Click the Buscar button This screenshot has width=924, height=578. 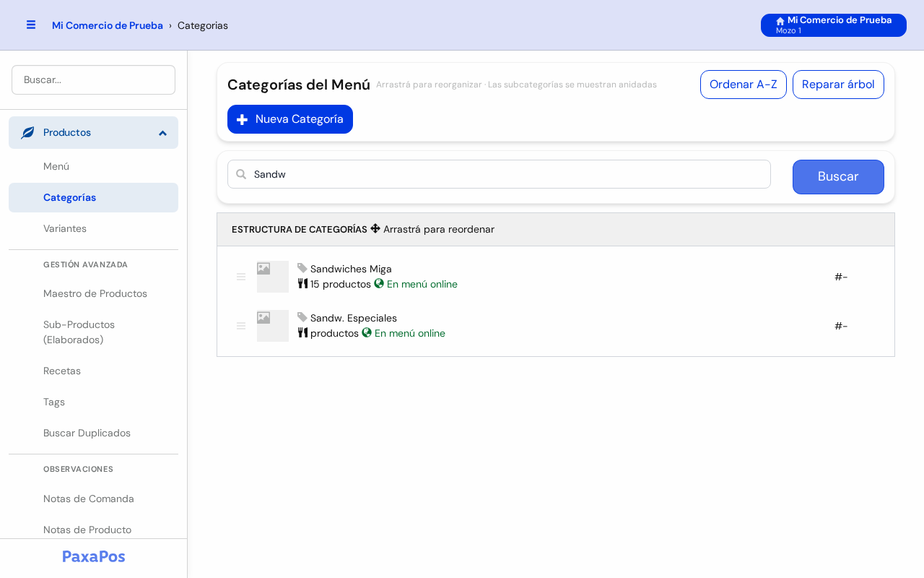click(x=838, y=177)
